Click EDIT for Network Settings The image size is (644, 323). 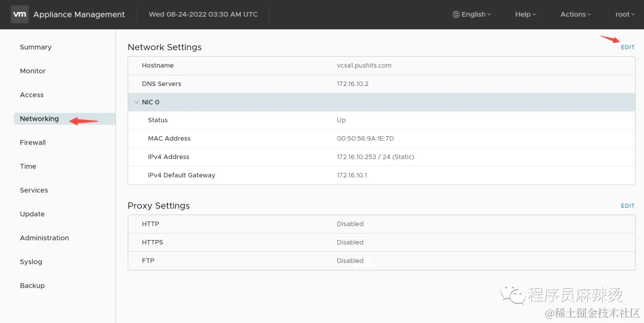point(627,47)
